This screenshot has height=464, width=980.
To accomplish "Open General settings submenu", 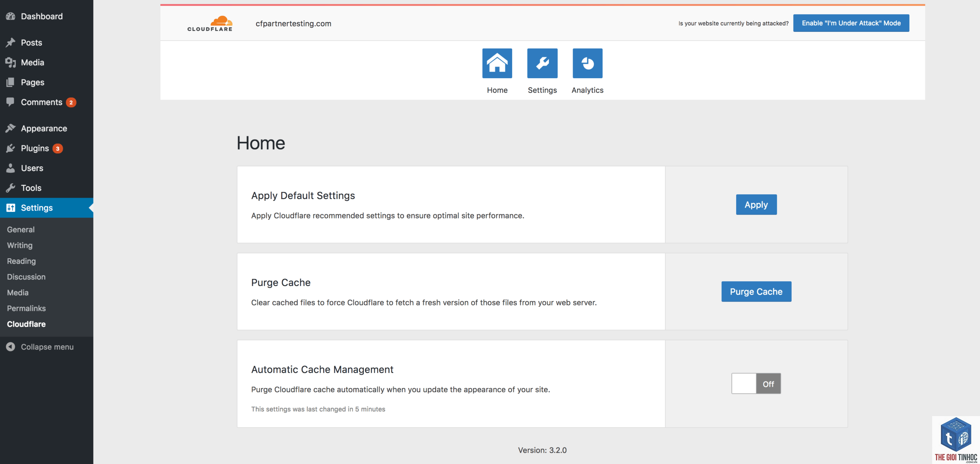I will [21, 229].
